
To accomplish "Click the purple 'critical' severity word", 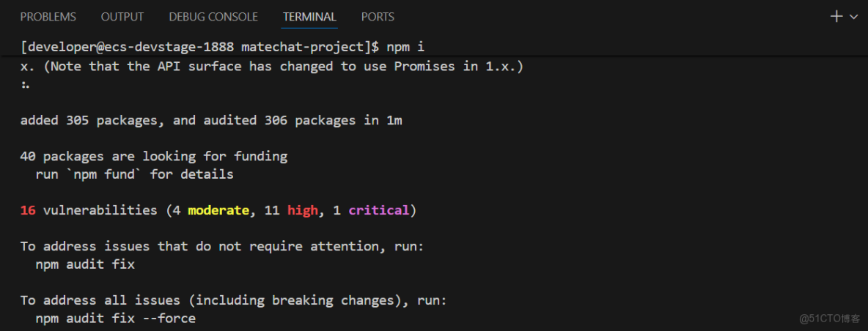I will pos(378,210).
